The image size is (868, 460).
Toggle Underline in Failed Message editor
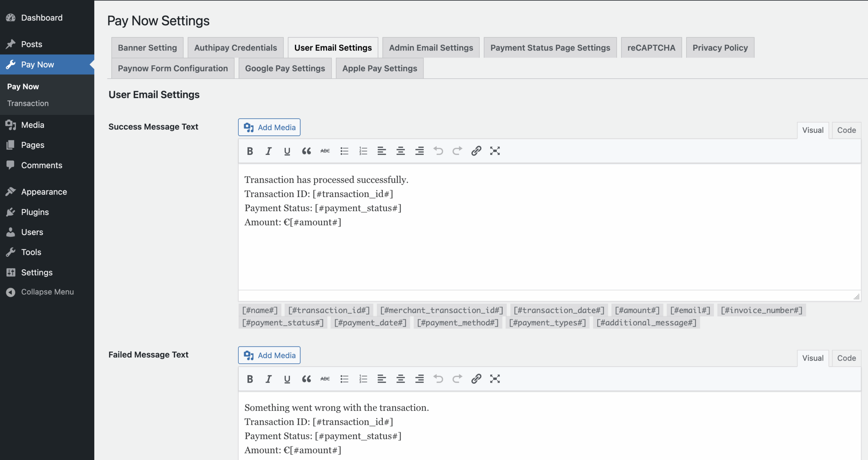click(x=287, y=379)
